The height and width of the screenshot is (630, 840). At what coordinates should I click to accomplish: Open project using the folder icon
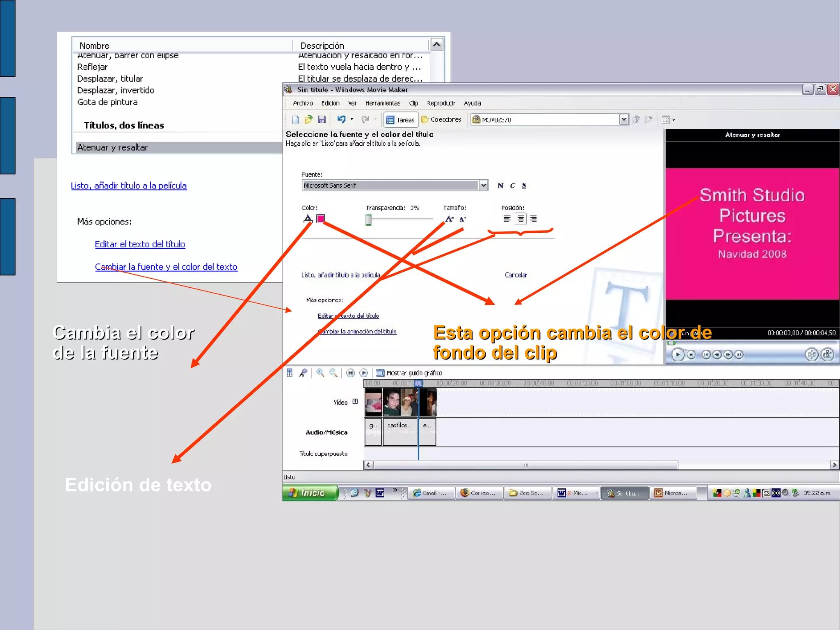[x=308, y=119]
